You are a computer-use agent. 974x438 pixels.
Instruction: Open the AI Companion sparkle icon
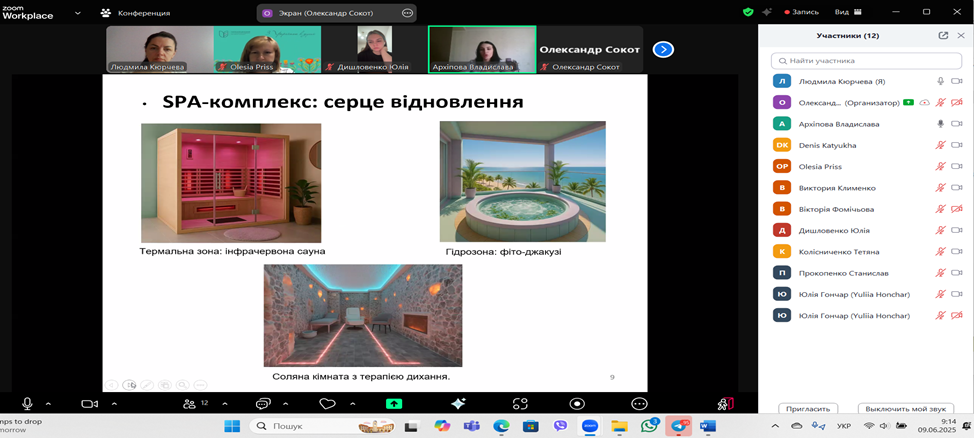[458, 404]
